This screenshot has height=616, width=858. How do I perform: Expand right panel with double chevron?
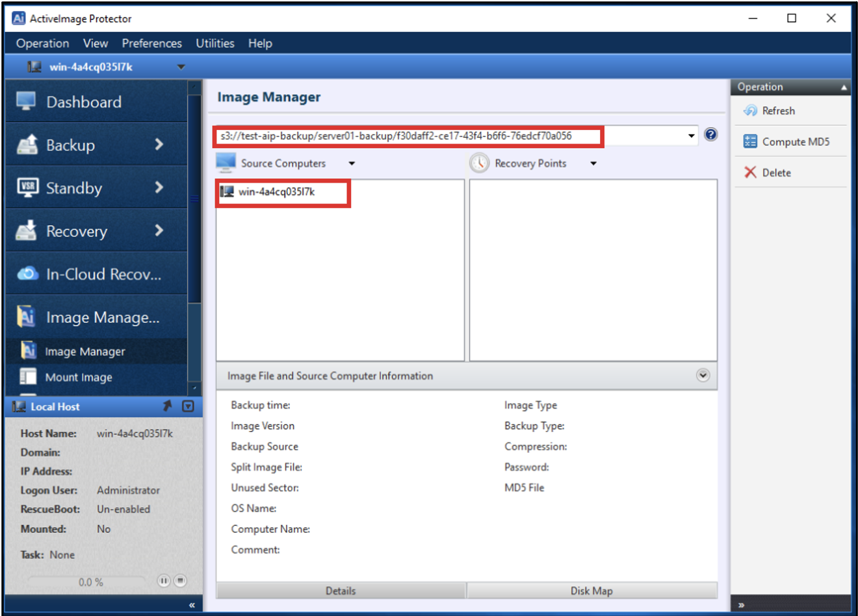pyautogui.click(x=741, y=605)
